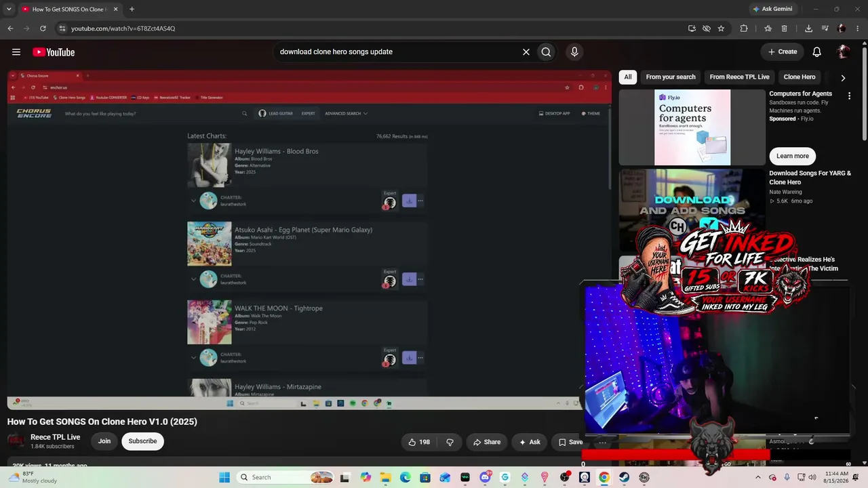View site information icon in address bar

pos(62,28)
